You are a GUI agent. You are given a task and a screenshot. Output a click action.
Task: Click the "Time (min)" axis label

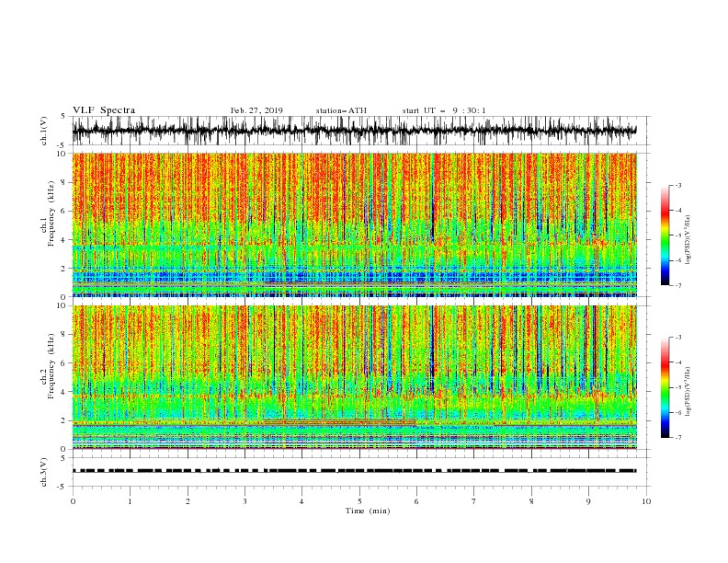(x=368, y=511)
